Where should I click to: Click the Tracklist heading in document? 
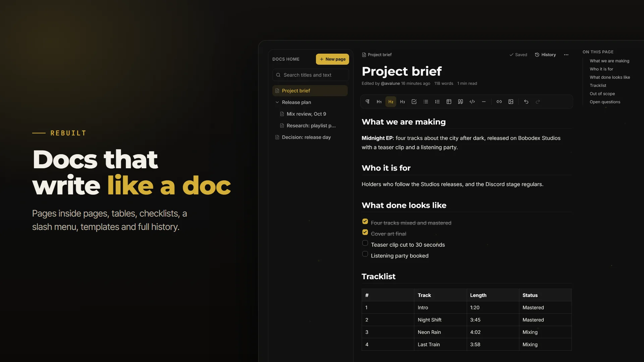[x=378, y=277]
